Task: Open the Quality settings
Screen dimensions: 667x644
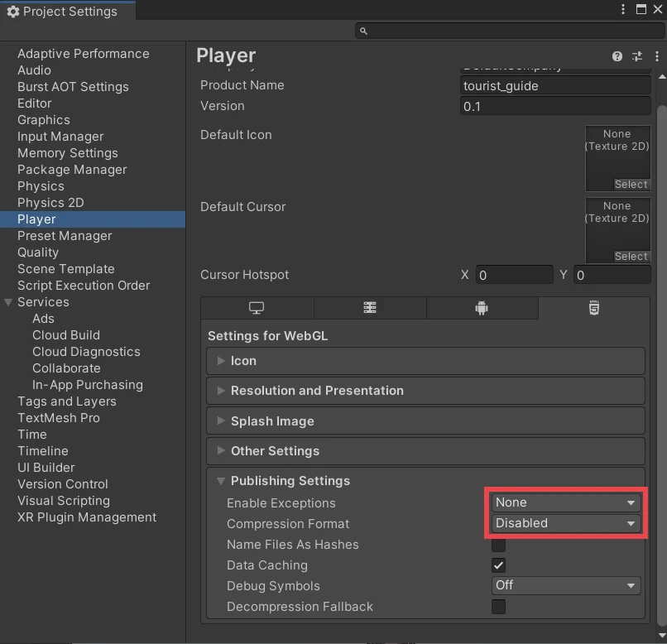Action: pos(38,252)
